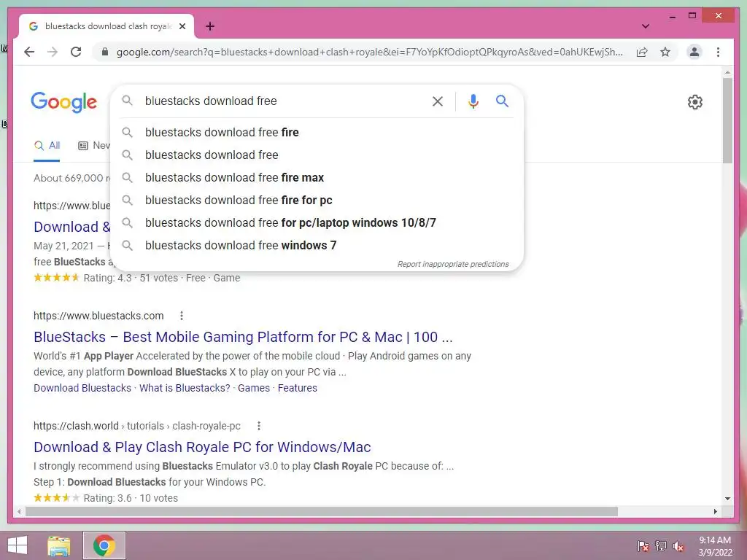This screenshot has height=560, width=747.
Task: Open the Chrome three-dot menu
Action: [x=718, y=52]
